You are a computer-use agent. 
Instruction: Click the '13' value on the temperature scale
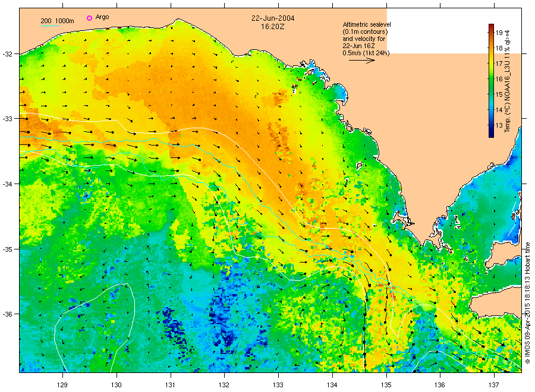(x=499, y=125)
